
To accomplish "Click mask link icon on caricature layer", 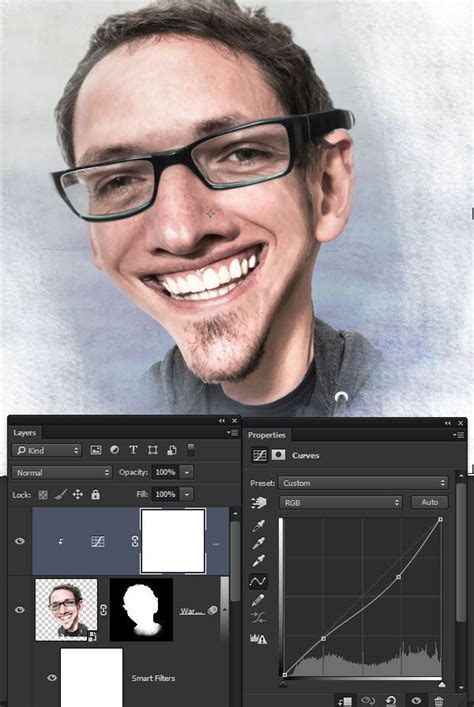I will coord(103,610).
